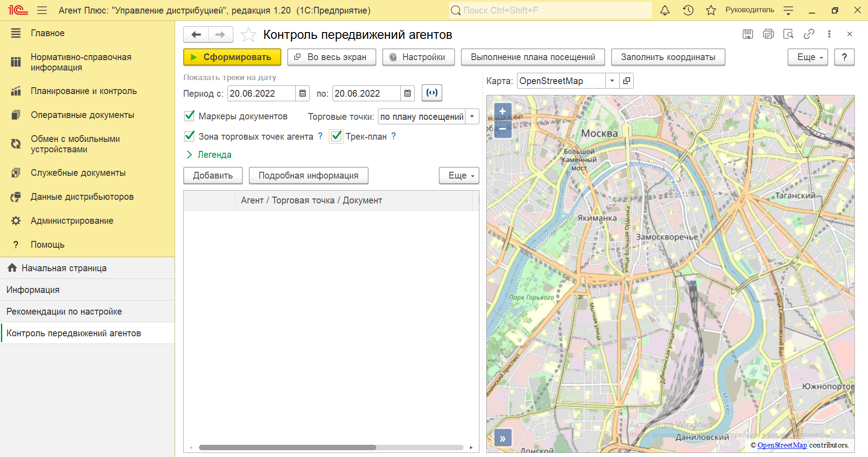Open top toolbar Еще dropdown
The height and width of the screenshot is (457, 868).
click(x=807, y=57)
